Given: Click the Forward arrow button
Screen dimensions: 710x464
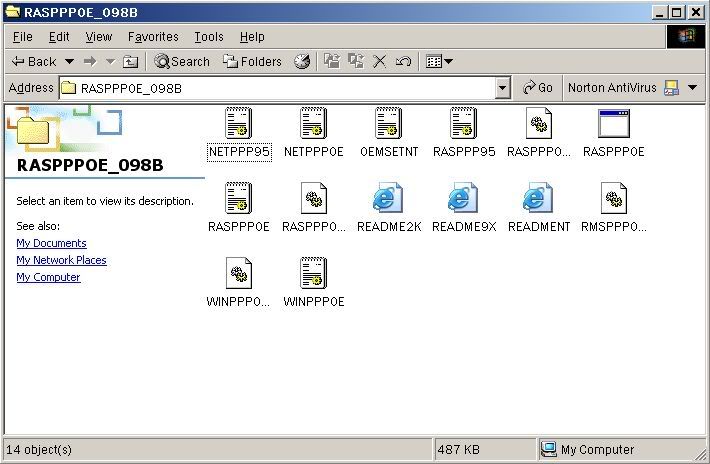Looking at the screenshot, I should click(90, 61).
